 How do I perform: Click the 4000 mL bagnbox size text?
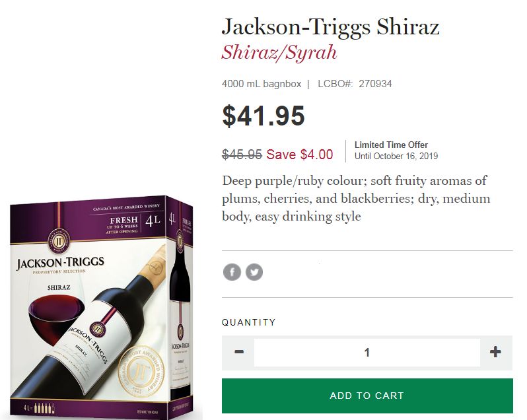point(262,84)
